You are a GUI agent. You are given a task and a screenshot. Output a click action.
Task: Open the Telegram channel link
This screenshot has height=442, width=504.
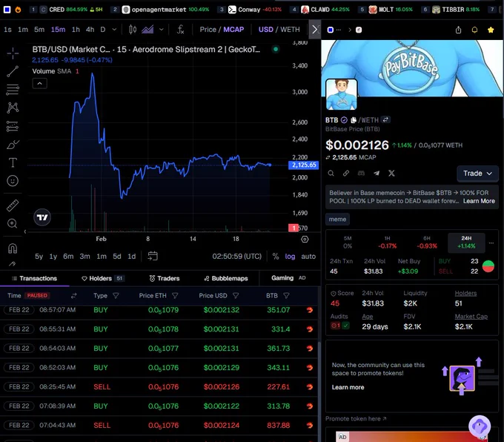click(x=377, y=174)
